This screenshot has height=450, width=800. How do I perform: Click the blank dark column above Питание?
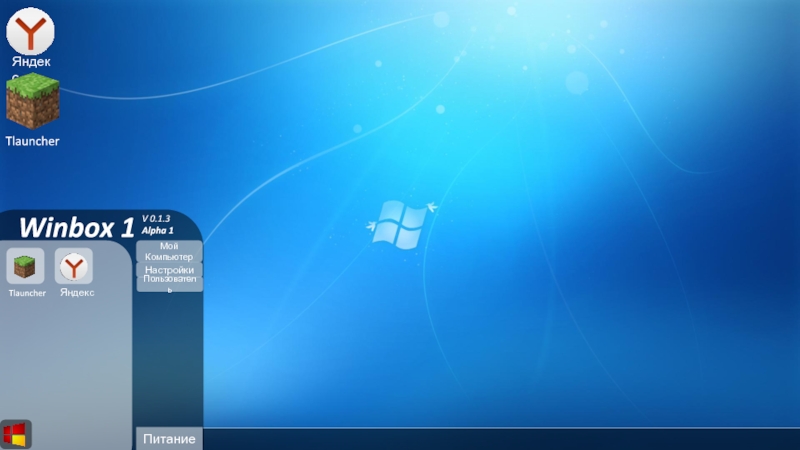pos(168,360)
